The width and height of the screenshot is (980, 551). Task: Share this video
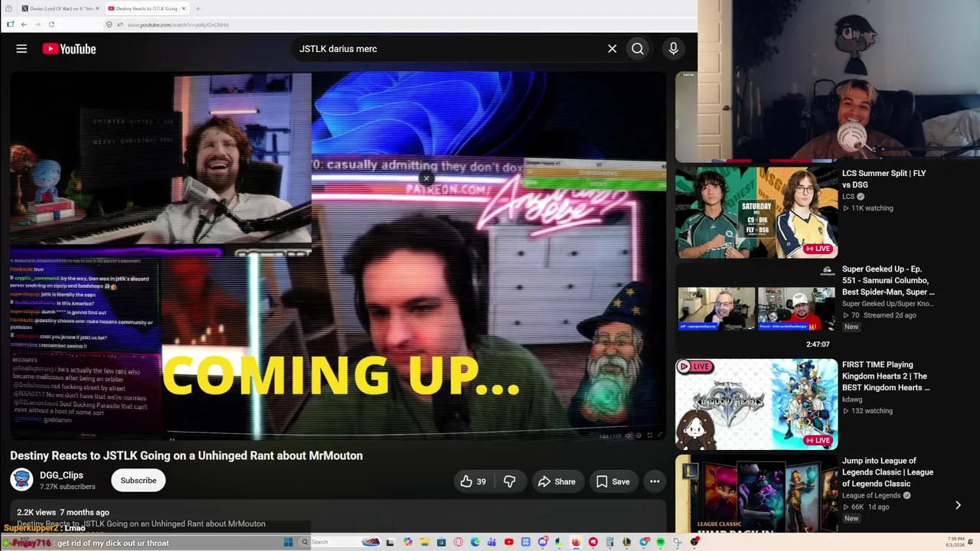click(557, 481)
